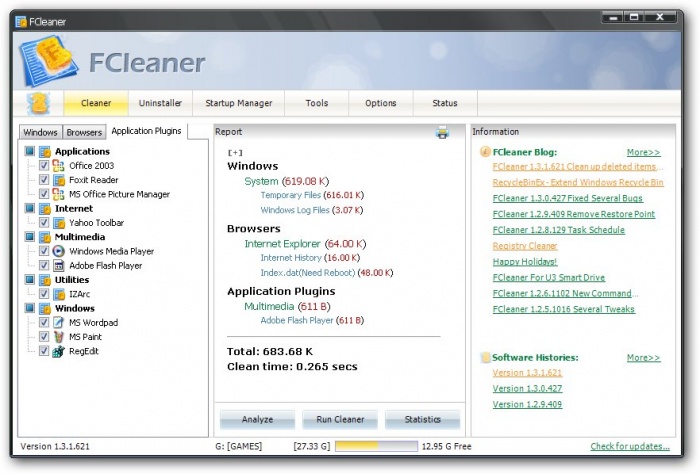Click the Utilities group folder icon
The height and width of the screenshot is (474, 700).
click(x=45, y=280)
